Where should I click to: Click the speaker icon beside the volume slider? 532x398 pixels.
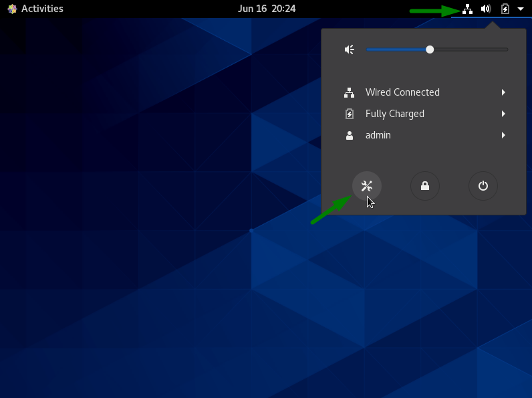pyautogui.click(x=349, y=49)
